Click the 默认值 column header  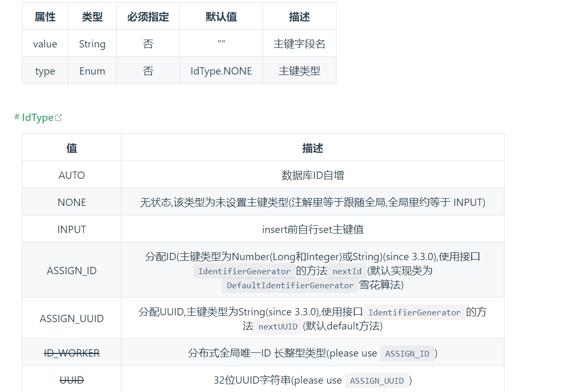tap(221, 17)
